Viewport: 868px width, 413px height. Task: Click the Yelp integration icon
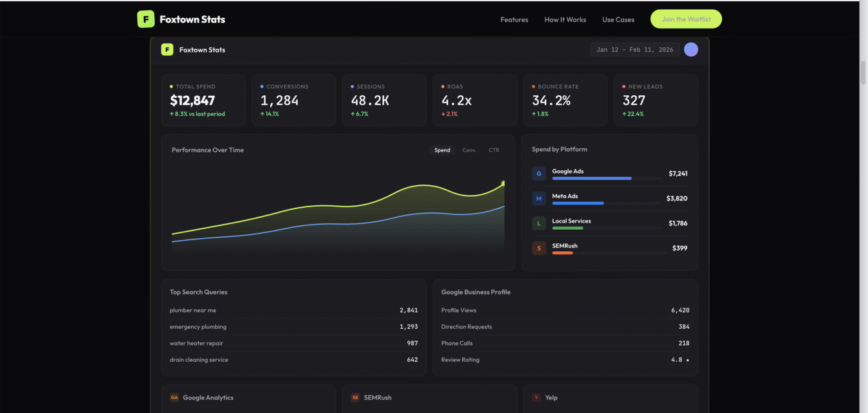pos(535,397)
